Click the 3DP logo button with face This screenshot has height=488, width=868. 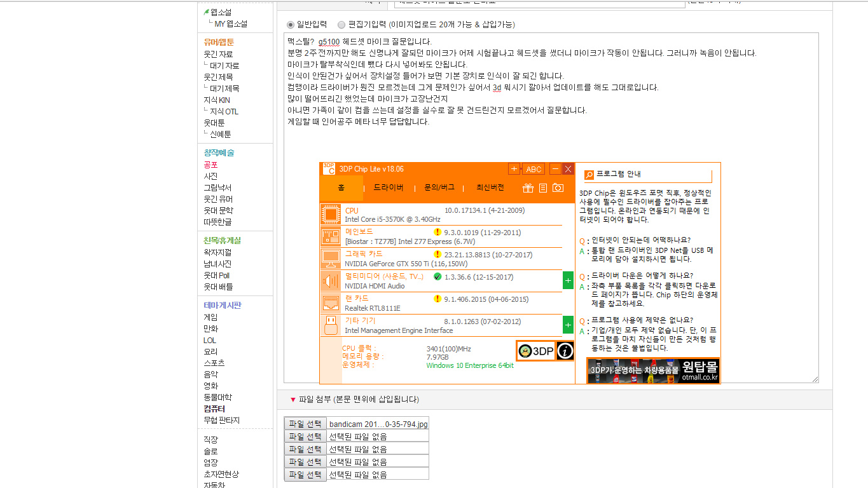tap(535, 351)
